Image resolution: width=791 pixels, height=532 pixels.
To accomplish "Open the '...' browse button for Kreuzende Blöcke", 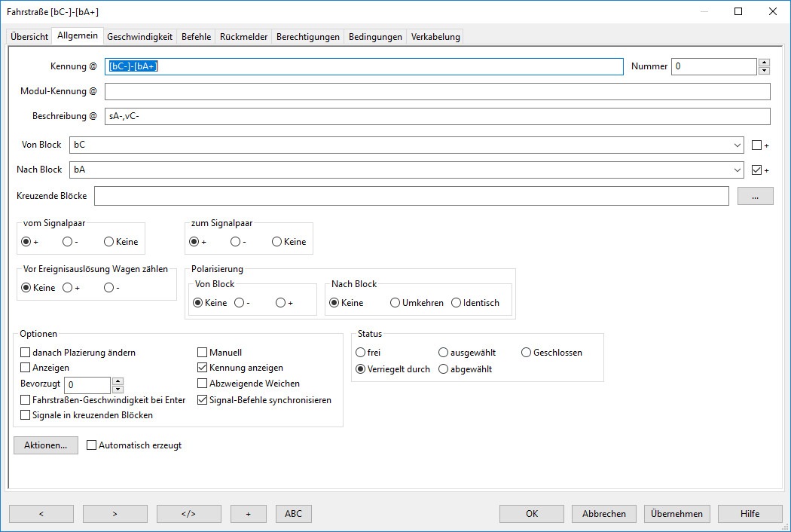I will coord(755,196).
